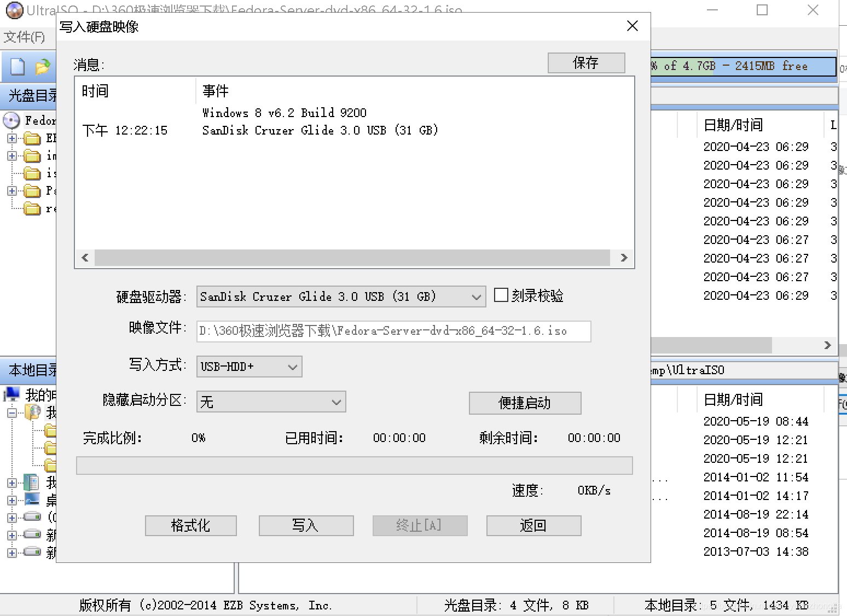
Task: Click the 保存 save button
Action: coord(586,63)
